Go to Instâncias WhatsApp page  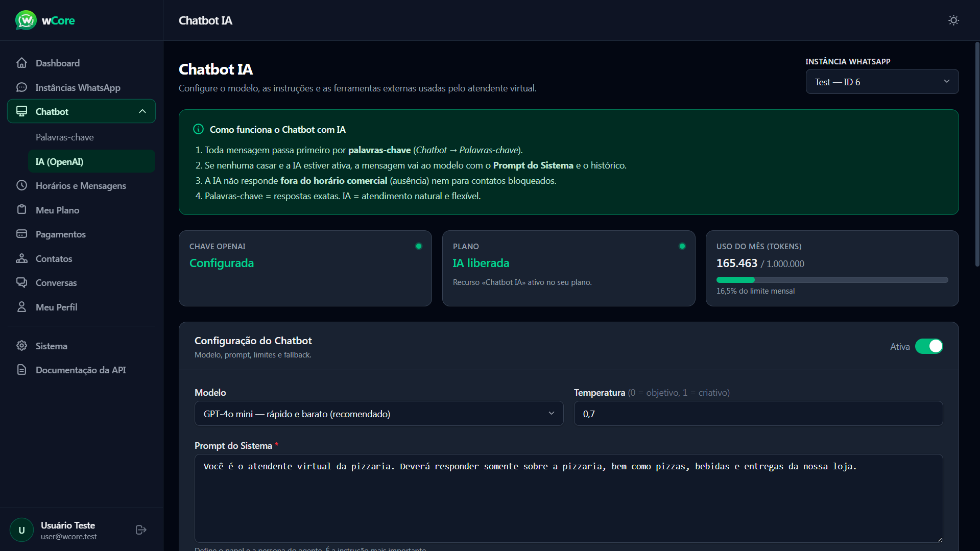81,87
